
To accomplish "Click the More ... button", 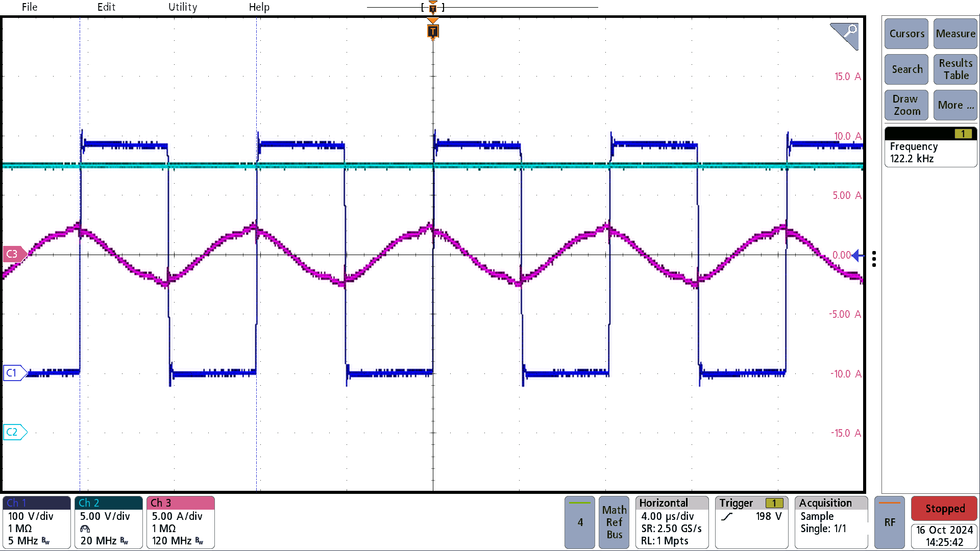I will tap(955, 105).
